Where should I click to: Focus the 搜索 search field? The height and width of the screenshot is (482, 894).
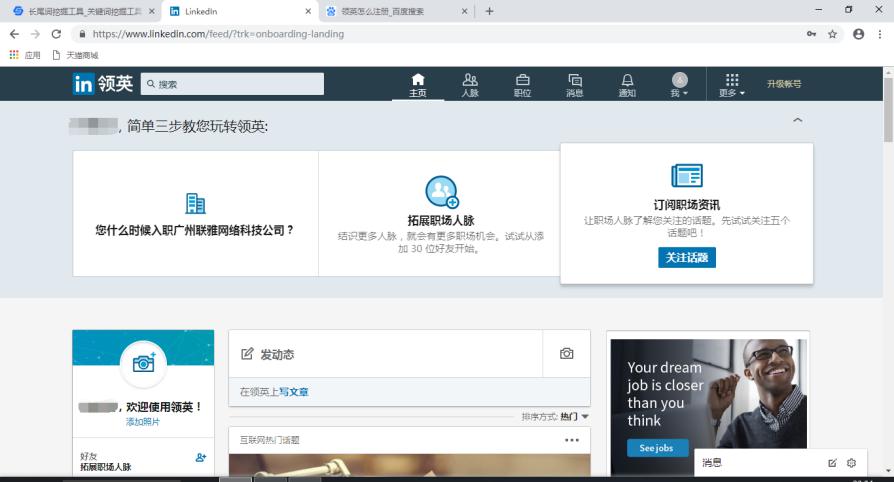click(232, 84)
